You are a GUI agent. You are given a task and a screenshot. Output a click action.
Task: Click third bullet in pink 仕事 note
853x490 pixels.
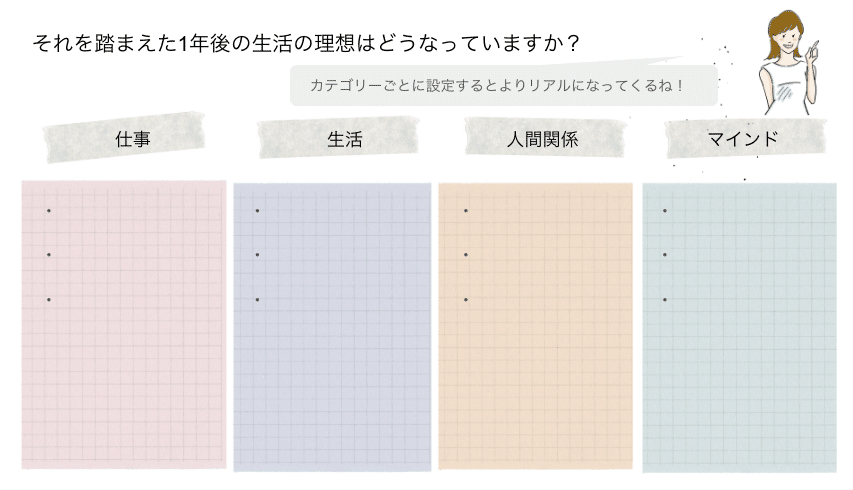[49, 300]
